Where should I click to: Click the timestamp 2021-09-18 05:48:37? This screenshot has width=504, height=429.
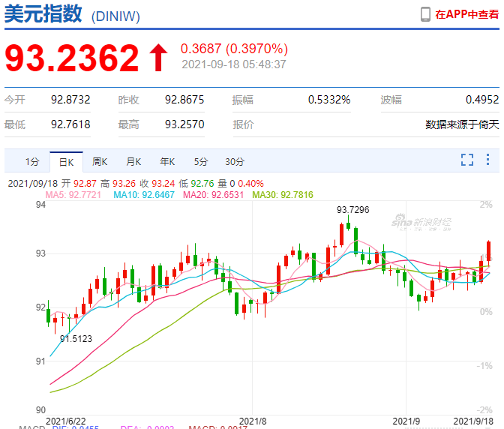(234, 64)
